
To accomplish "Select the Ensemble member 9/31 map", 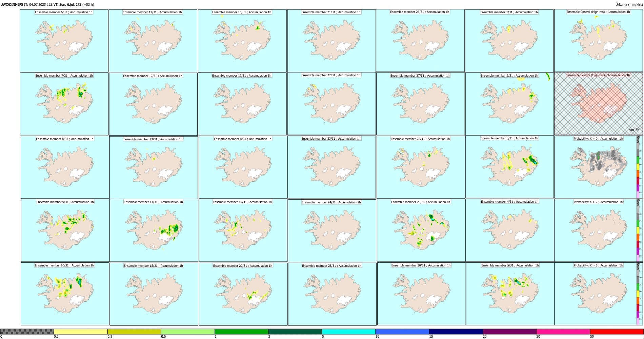I will pyautogui.click(x=65, y=230).
